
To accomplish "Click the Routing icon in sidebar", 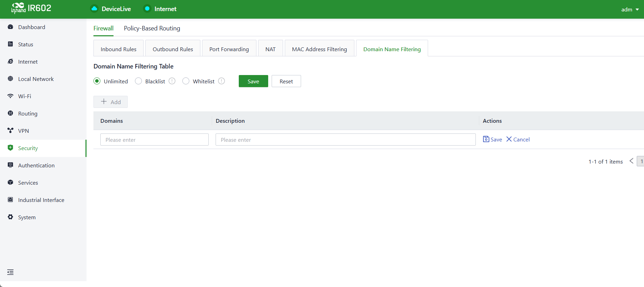I will point(10,113).
